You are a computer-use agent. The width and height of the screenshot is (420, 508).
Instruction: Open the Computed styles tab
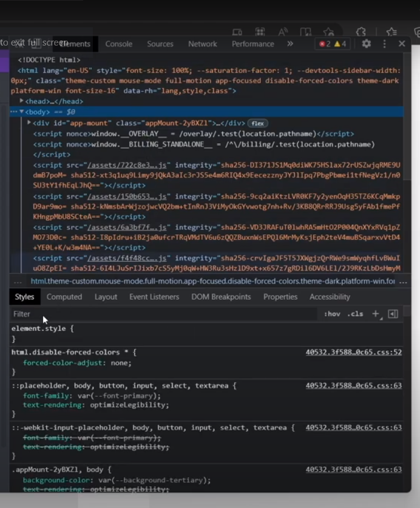click(x=64, y=297)
